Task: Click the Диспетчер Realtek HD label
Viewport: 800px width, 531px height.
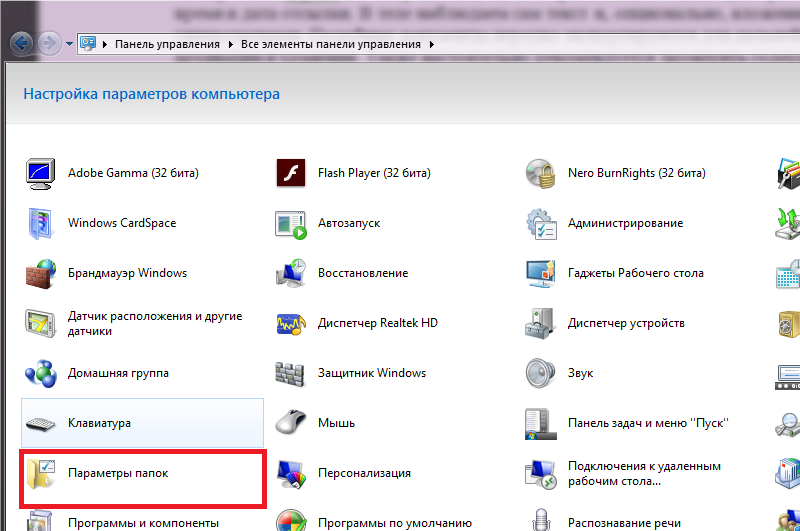Action: 378,323
